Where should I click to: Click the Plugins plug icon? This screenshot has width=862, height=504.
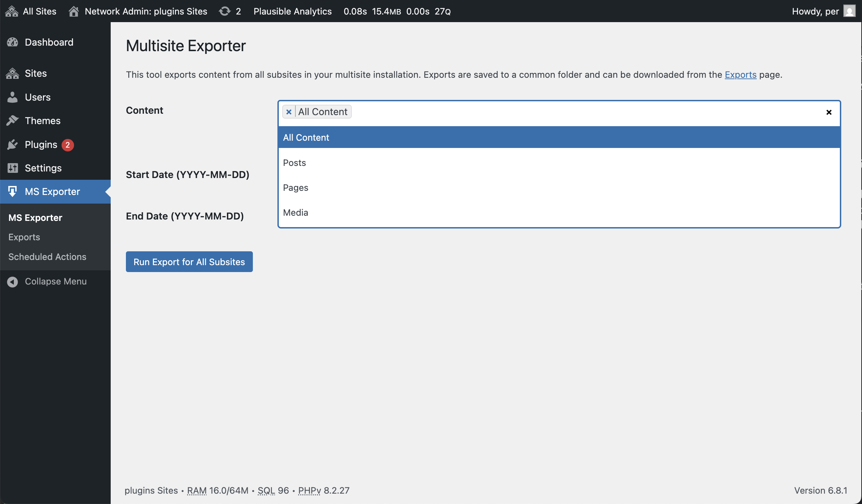coord(12,144)
